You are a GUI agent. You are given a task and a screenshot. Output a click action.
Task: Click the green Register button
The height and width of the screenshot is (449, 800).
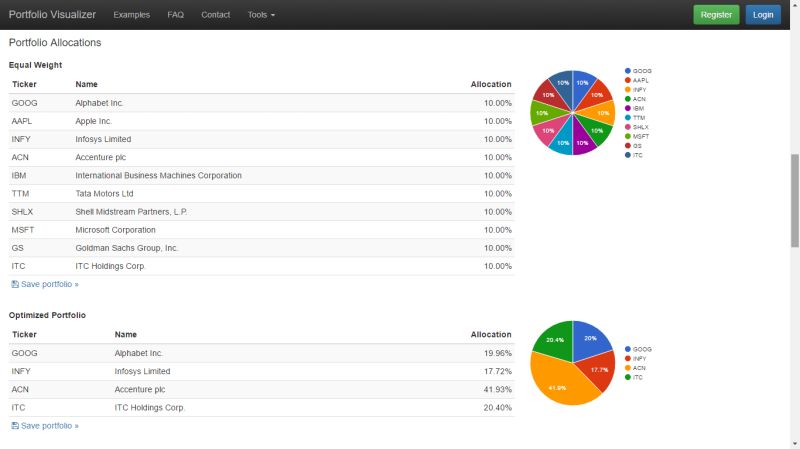coord(716,15)
